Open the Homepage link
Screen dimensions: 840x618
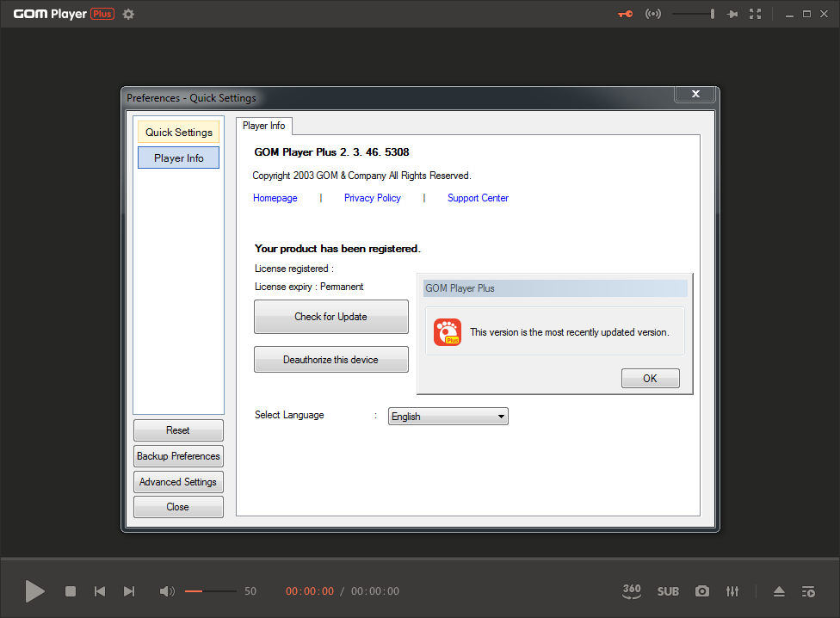(275, 198)
